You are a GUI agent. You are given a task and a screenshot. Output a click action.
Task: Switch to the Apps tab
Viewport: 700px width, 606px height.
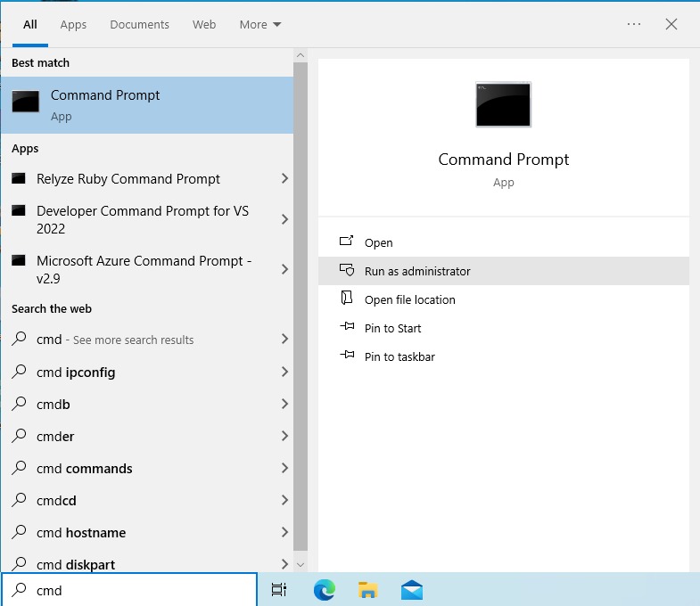73,25
